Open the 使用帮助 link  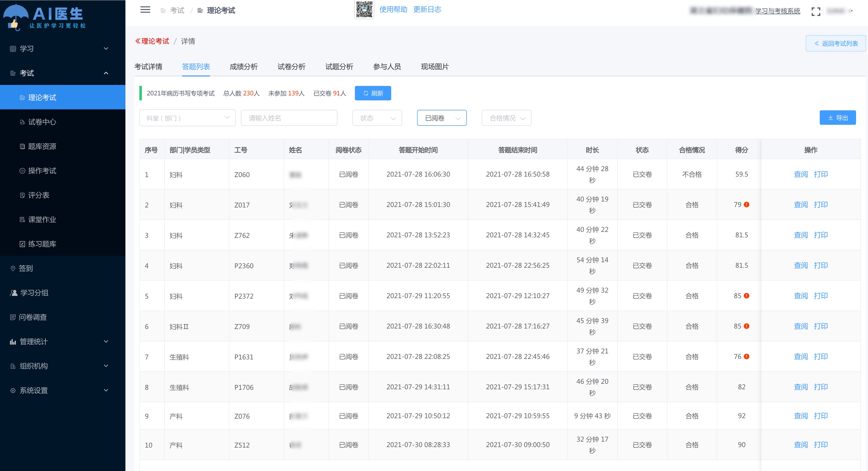click(x=393, y=9)
